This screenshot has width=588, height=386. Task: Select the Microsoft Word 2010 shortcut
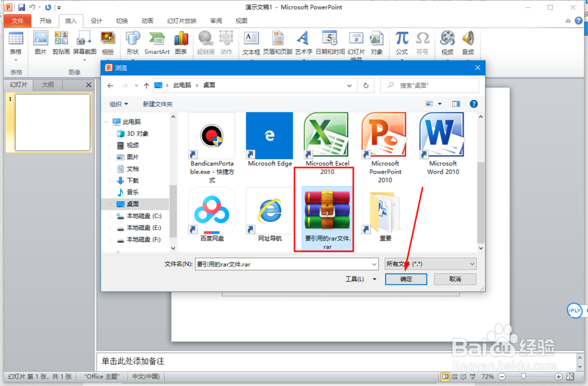443,145
